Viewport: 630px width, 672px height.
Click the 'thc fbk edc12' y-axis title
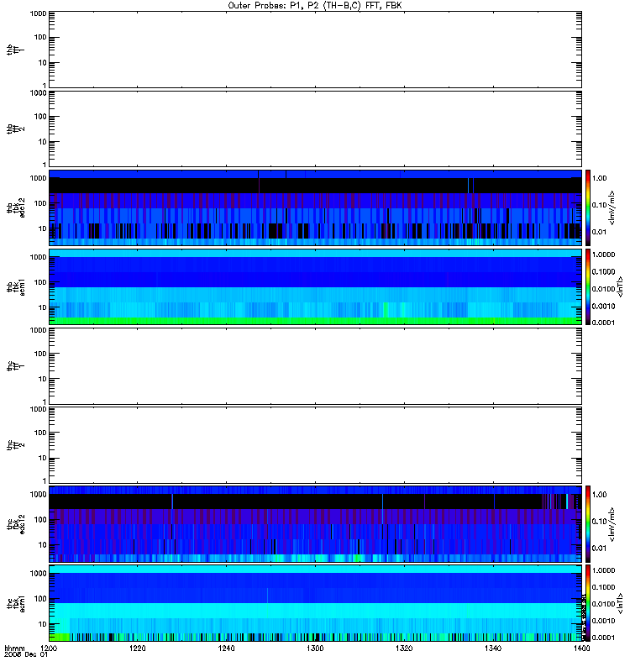(16, 524)
